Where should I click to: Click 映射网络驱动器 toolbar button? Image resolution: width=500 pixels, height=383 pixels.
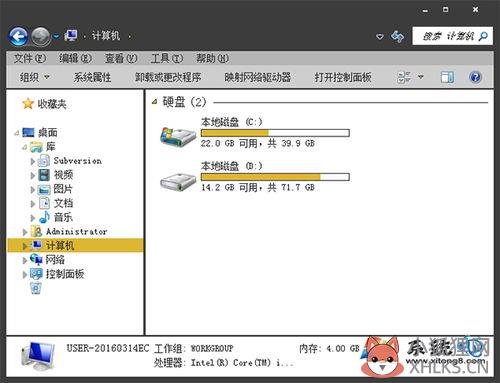point(258,77)
